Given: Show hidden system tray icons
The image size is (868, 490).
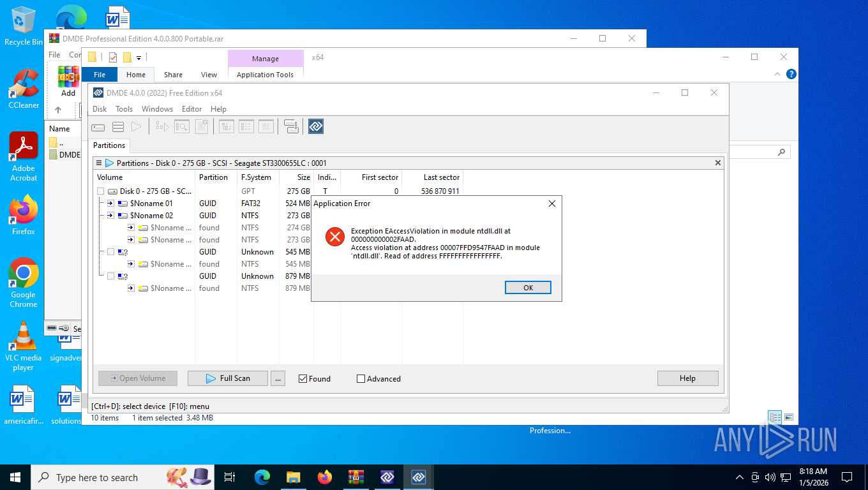Looking at the screenshot, I should click(x=740, y=477).
